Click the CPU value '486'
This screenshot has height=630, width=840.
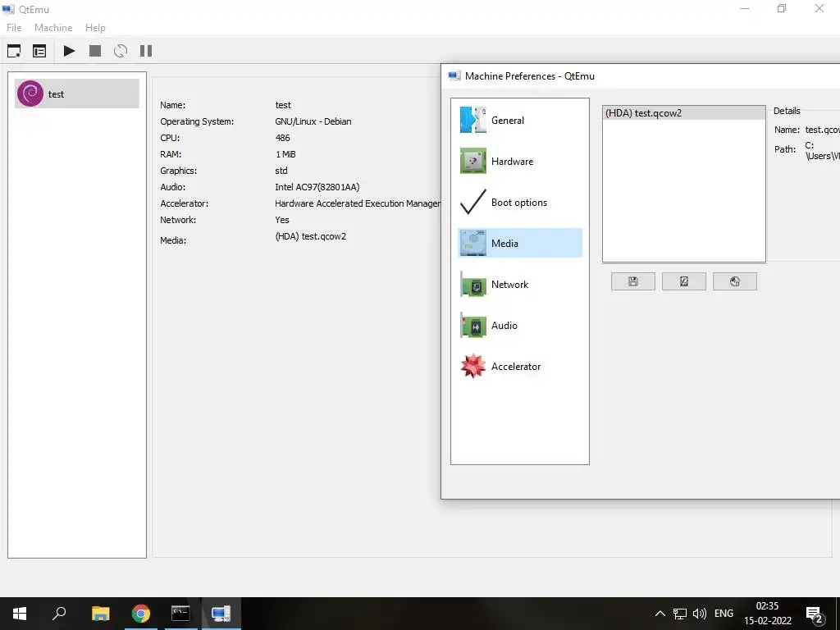click(282, 138)
